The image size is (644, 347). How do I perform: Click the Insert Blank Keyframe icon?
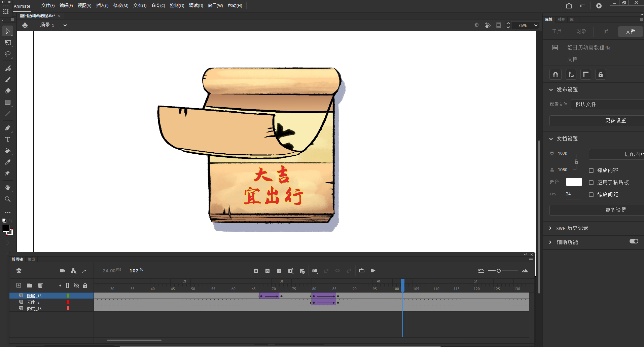click(x=267, y=271)
